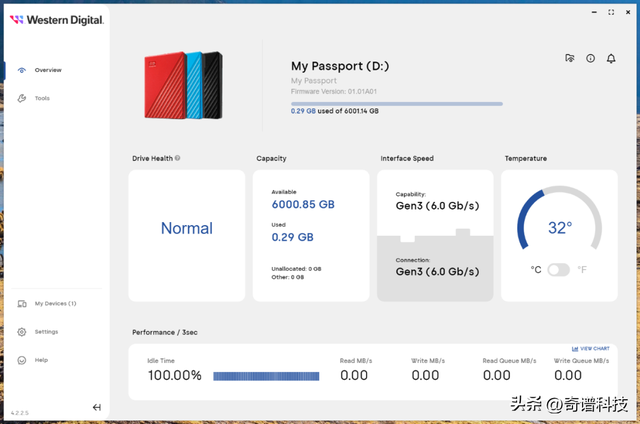The height and width of the screenshot is (424, 640).
Task: Click the storage usage progress bar
Action: [x=396, y=103]
